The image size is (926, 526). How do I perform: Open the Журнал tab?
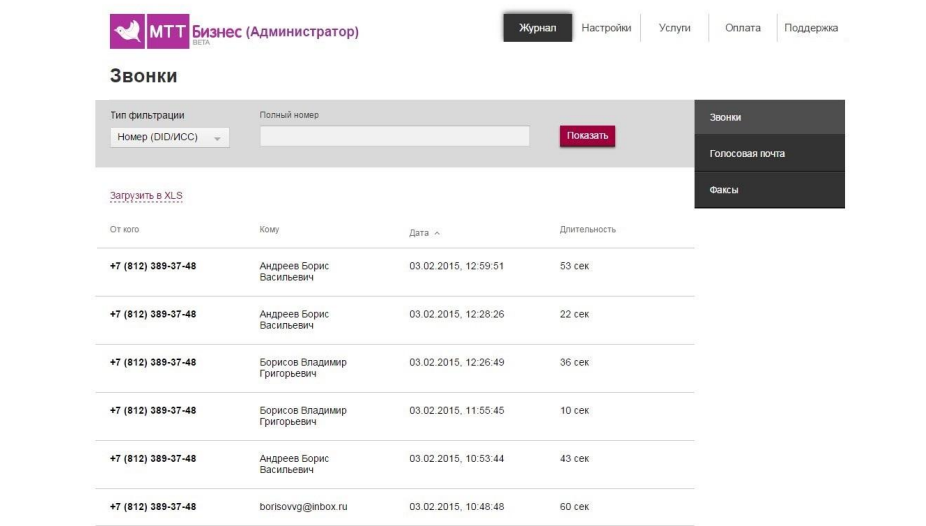pos(538,28)
